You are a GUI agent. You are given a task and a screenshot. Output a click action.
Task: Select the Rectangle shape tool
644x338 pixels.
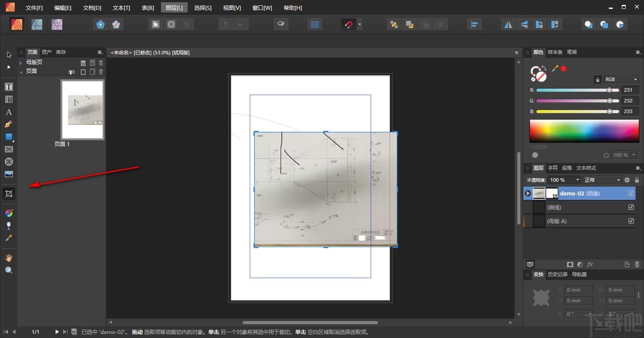pos(9,137)
